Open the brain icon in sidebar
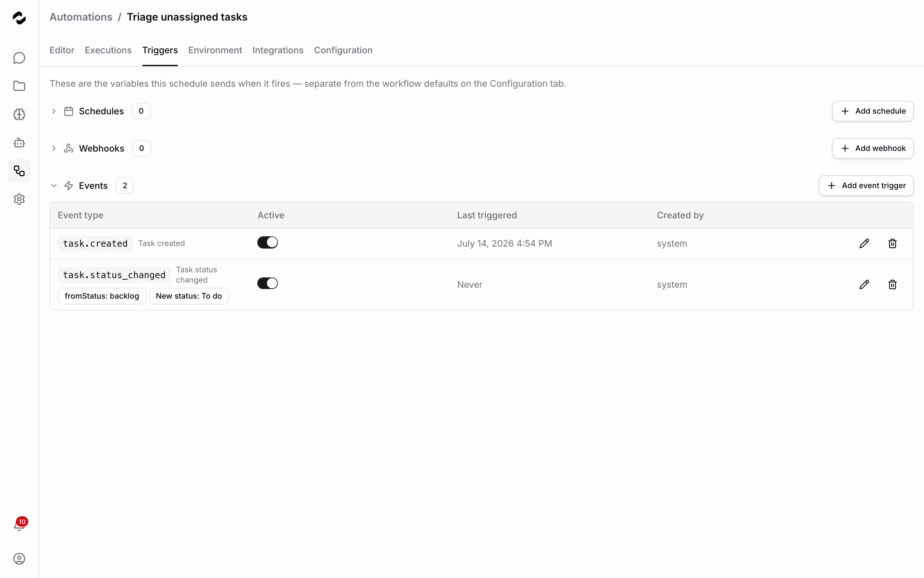Screen dimensions: 924x578 click(x=19, y=114)
